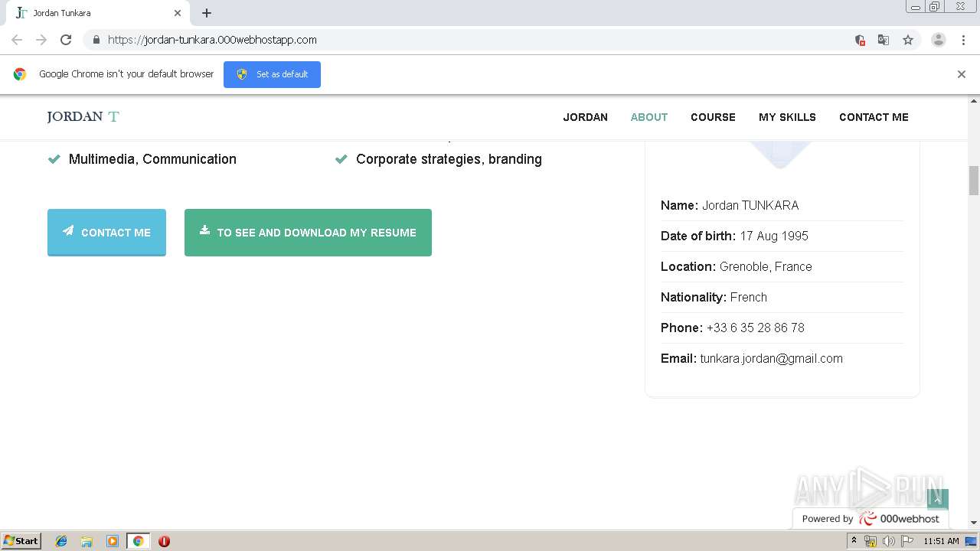Click the red shield extension icon

click(x=860, y=40)
